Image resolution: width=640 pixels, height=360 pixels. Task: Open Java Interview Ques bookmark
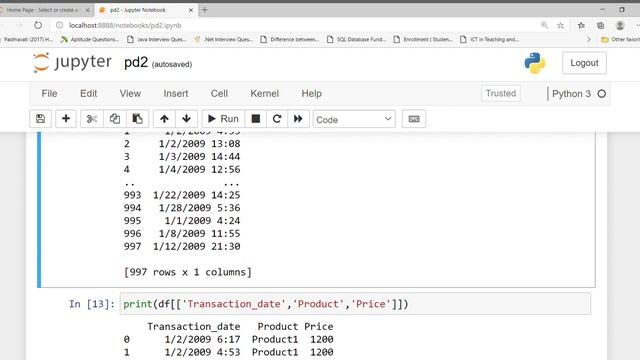157,40
